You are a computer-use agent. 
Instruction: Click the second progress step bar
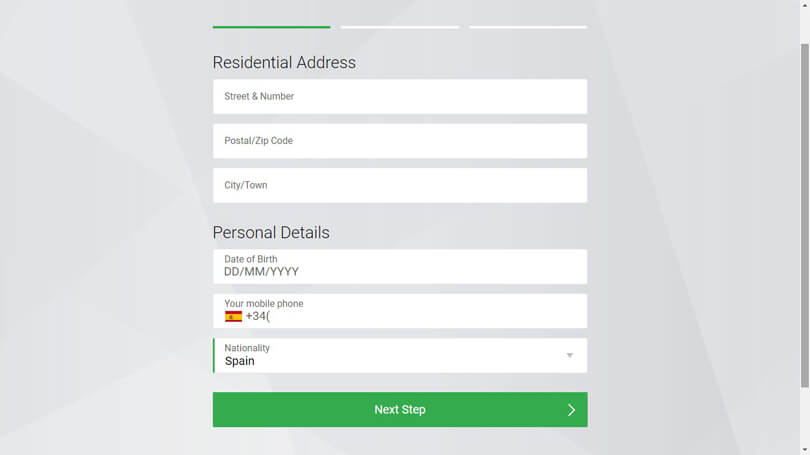[x=400, y=27]
